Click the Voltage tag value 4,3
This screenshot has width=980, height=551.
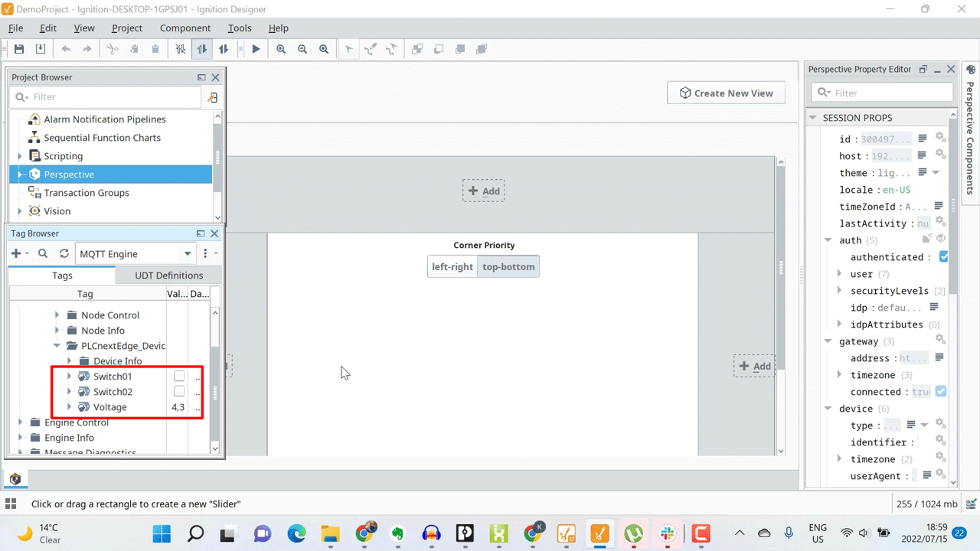178,407
